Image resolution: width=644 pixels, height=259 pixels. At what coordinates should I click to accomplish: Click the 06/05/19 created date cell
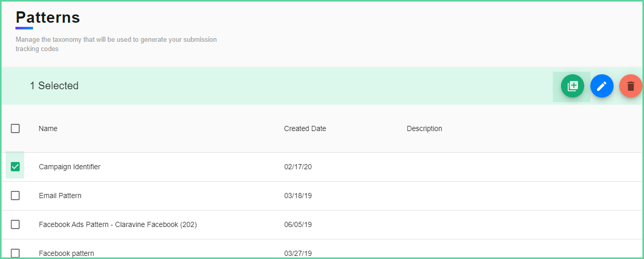click(298, 224)
